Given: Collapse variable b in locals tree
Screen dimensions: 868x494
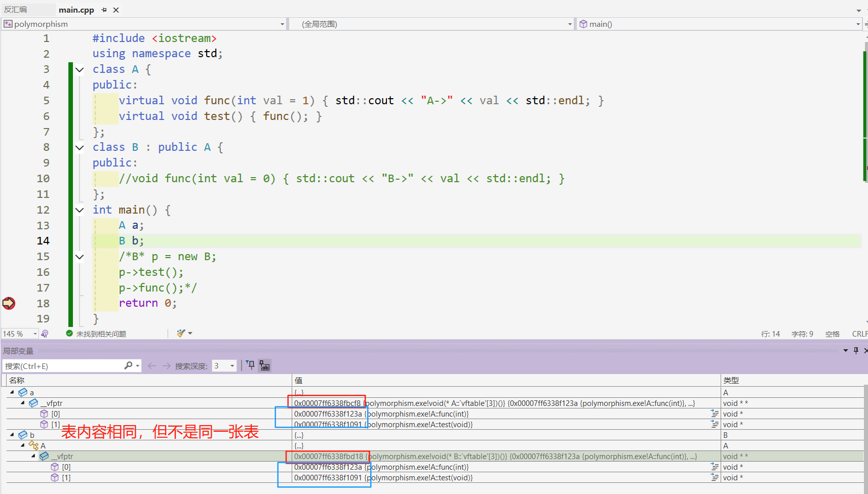Looking at the screenshot, I should coord(12,435).
